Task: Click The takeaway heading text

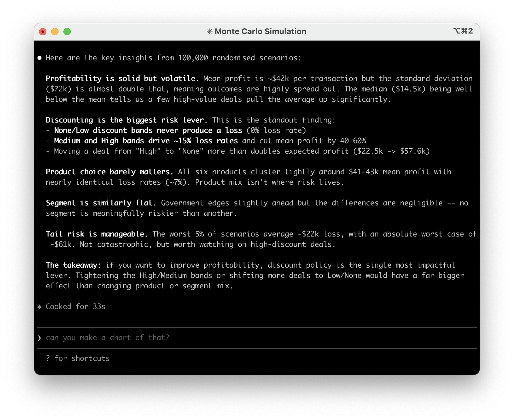Action: coord(73,265)
